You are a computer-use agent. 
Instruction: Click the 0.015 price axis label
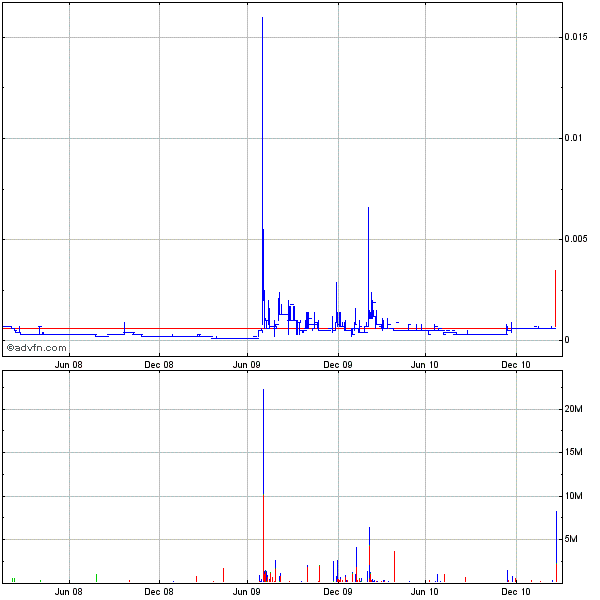point(575,37)
